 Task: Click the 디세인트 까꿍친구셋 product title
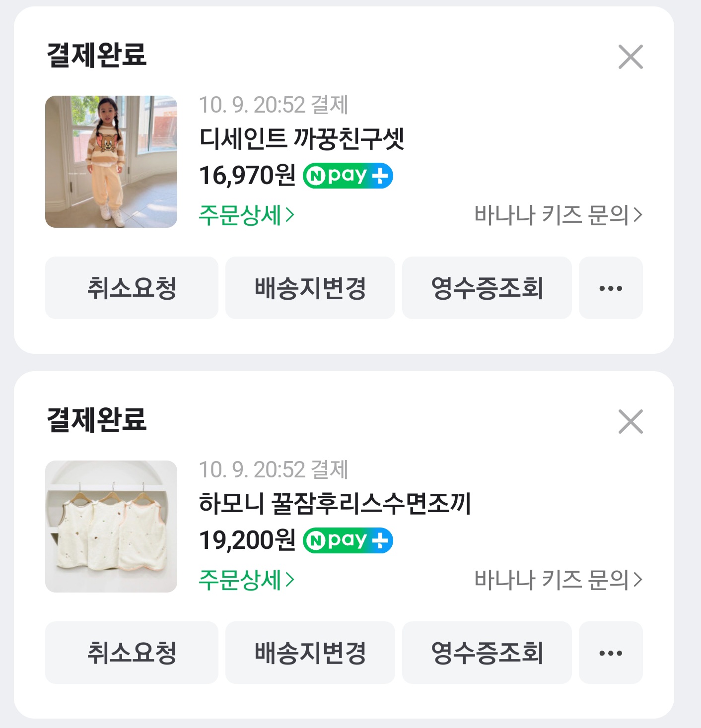click(302, 138)
